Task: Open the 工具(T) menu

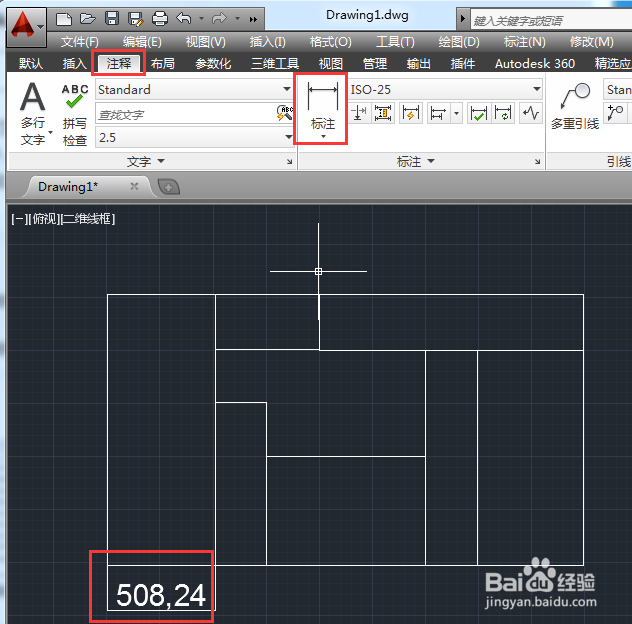Action: (395, 42)
